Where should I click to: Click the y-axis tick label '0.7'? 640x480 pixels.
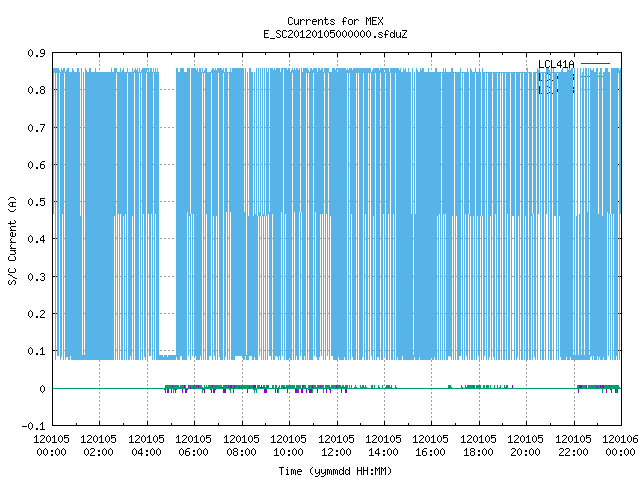(x=36, y=128)
